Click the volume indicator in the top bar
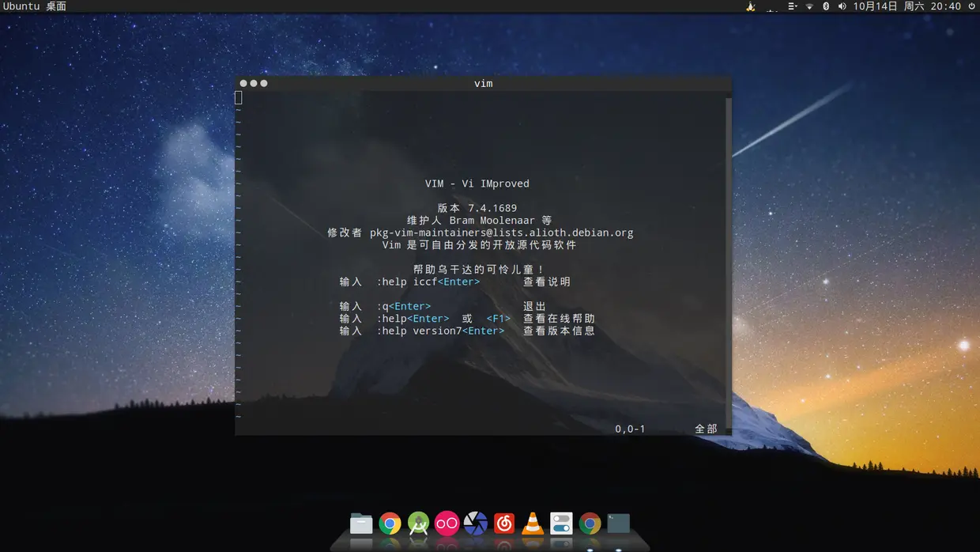980x552 pixels. [x=841, y=6]
